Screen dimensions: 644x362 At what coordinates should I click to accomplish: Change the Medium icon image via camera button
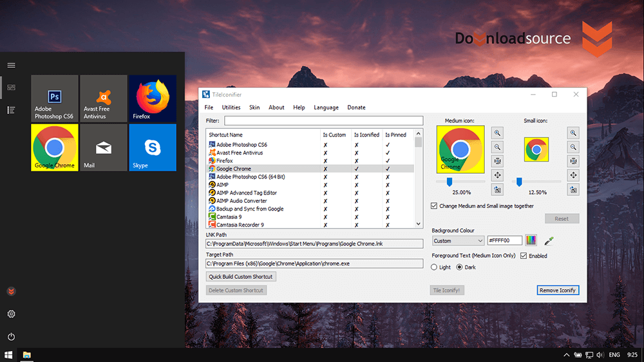(x=497, y=190)
